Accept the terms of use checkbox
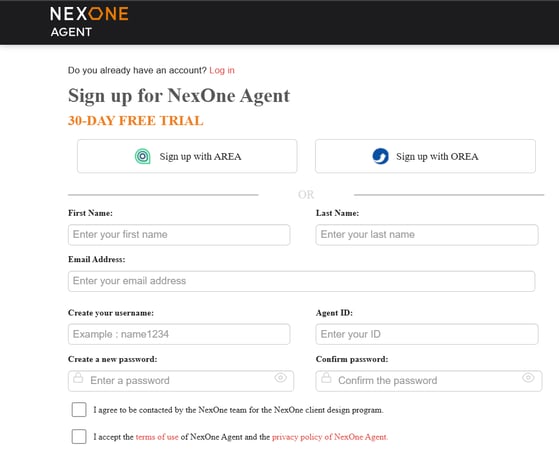Viewport: 559px width, 473px height. tap(79, 437)
